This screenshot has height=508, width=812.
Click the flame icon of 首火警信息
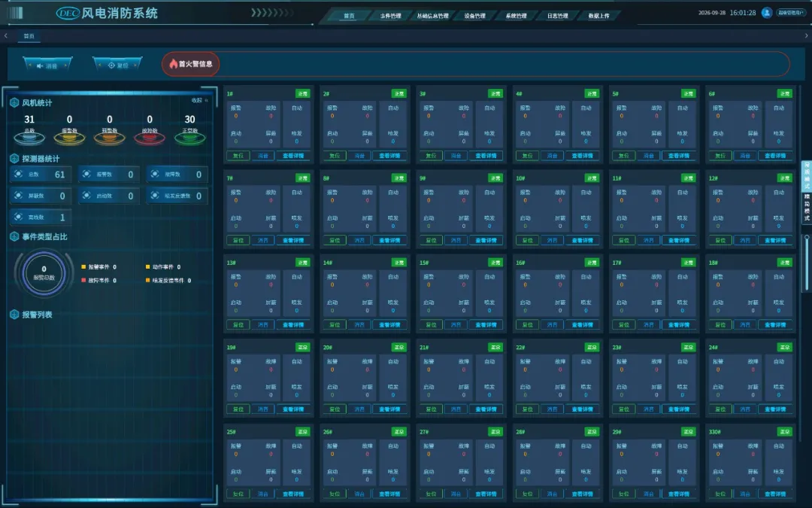tap(174, 64)
